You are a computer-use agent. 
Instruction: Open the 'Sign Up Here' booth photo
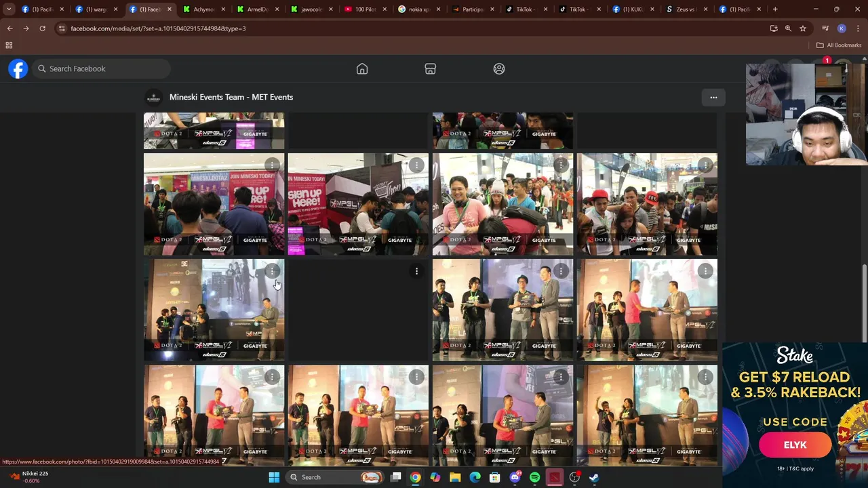tap(358, 204)
